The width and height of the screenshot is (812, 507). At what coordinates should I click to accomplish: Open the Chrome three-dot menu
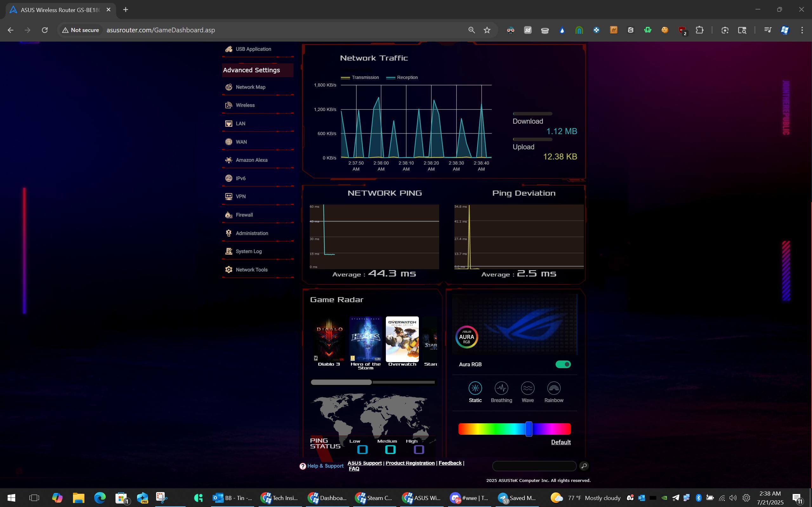tap(802, 30)
